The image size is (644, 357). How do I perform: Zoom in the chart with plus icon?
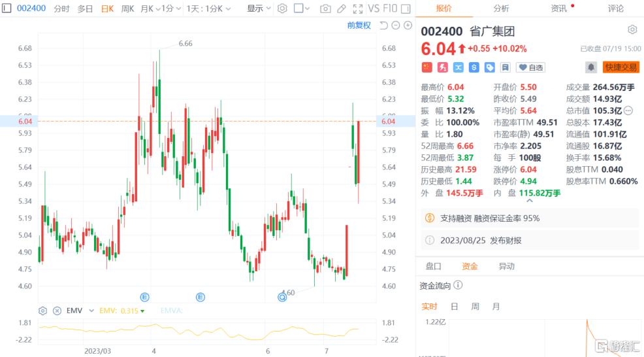408,25
